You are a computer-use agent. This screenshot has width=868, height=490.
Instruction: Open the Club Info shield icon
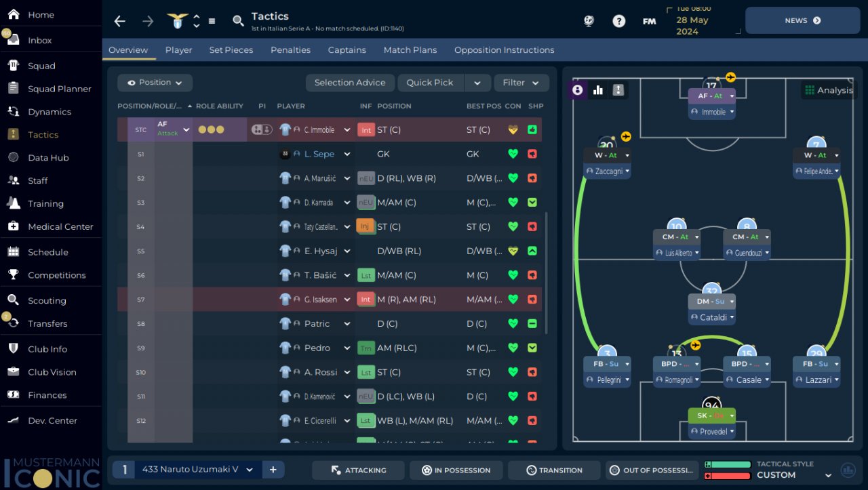(x=14, y=349)
